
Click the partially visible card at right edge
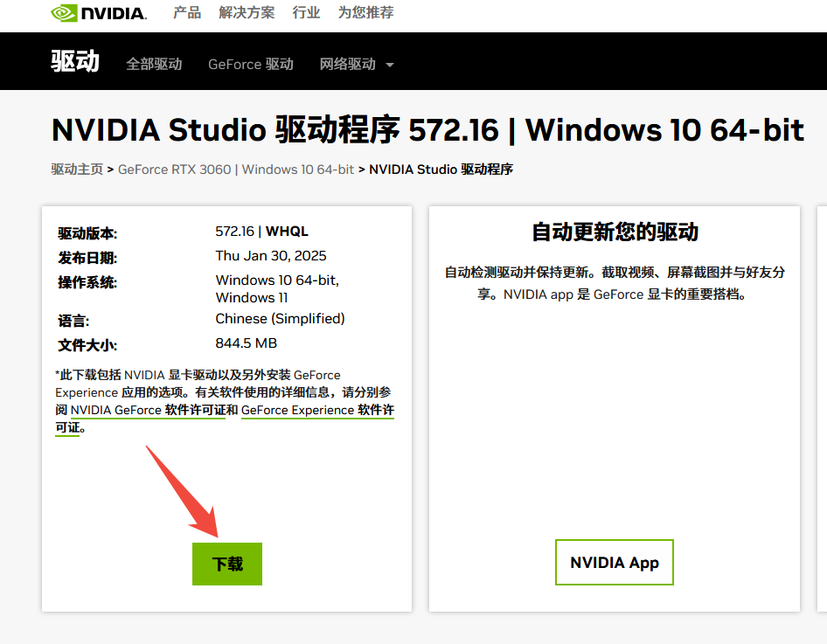point(822,409)
